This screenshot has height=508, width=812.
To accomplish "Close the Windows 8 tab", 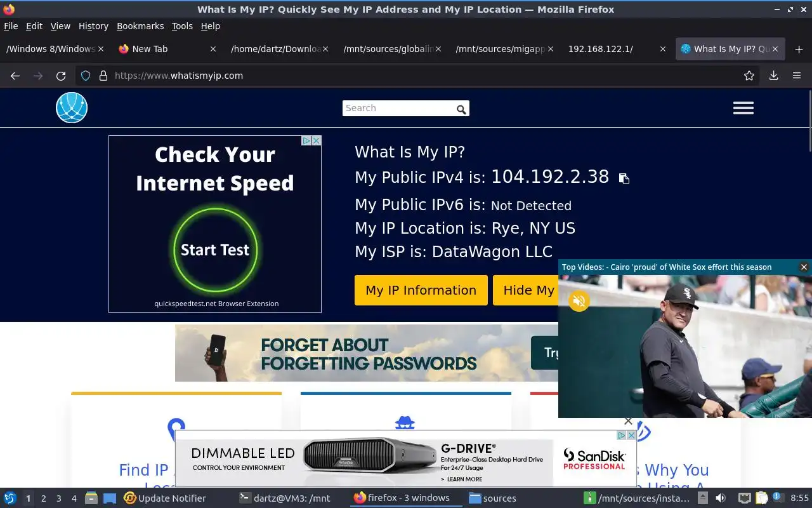I will pos(101,49).
